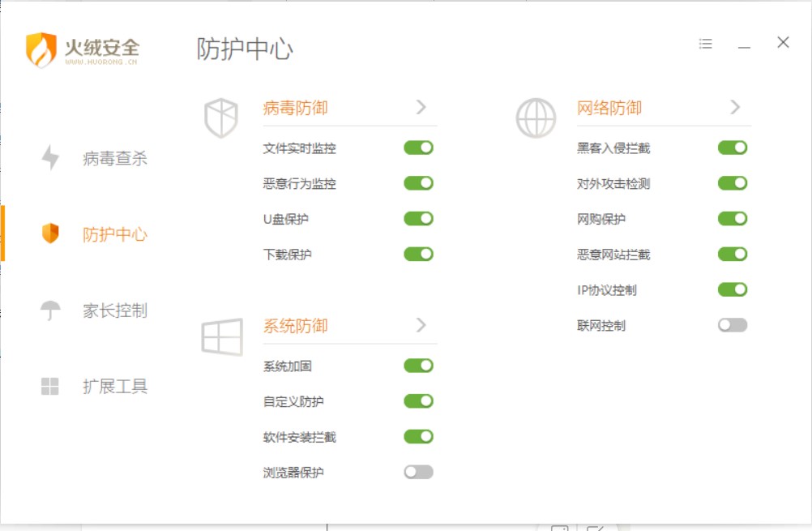Enable the 浏览器保护 toggle
Viewport: 812px width, 531px height.
417,472
